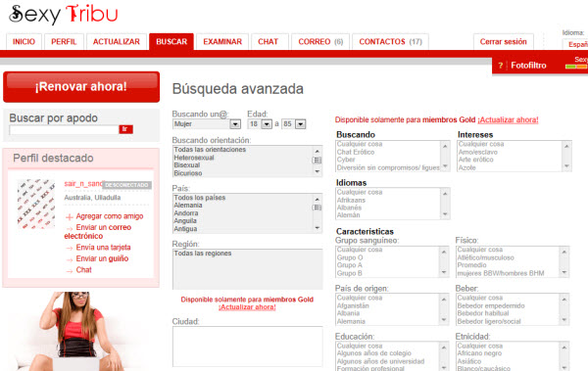588x371 pixels.
Task: Click the question mark icon beside Fotofiltro
Action: (500, 66)
